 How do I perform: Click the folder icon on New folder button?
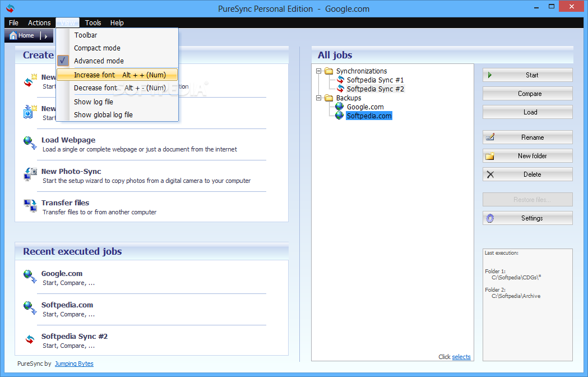490,156
